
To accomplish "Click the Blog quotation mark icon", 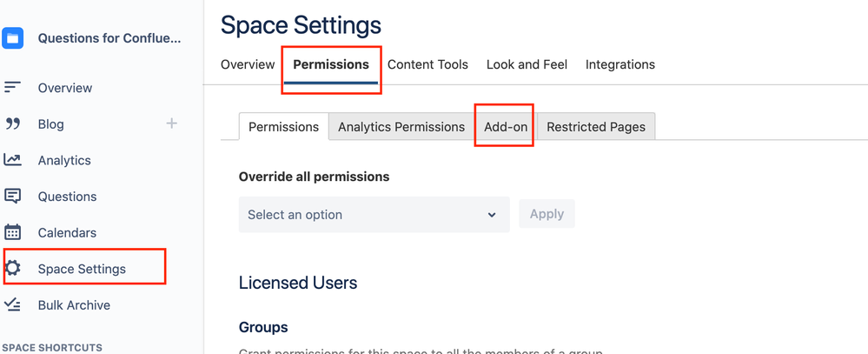I will [x=12, y=124].
